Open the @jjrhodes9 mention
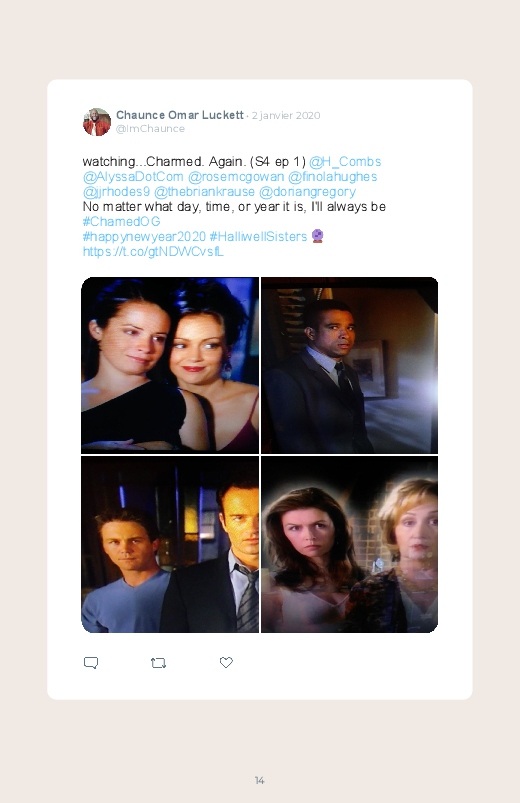This screenshot has width=520, height=803. click(x=116, y=192)
